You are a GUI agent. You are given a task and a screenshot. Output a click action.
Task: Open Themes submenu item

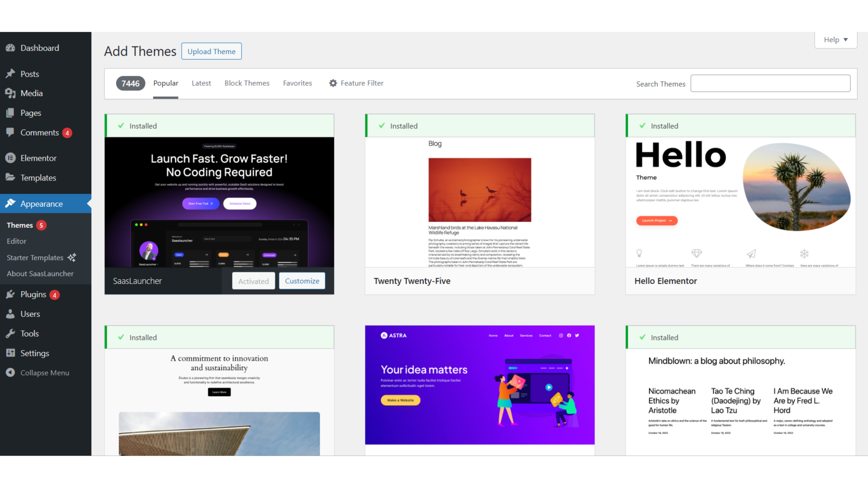point(20,225)
